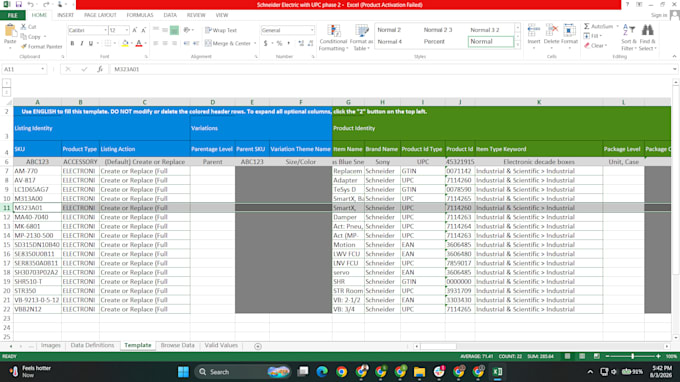
Task: Open Format as Table menu
Action: click(361, 37)
